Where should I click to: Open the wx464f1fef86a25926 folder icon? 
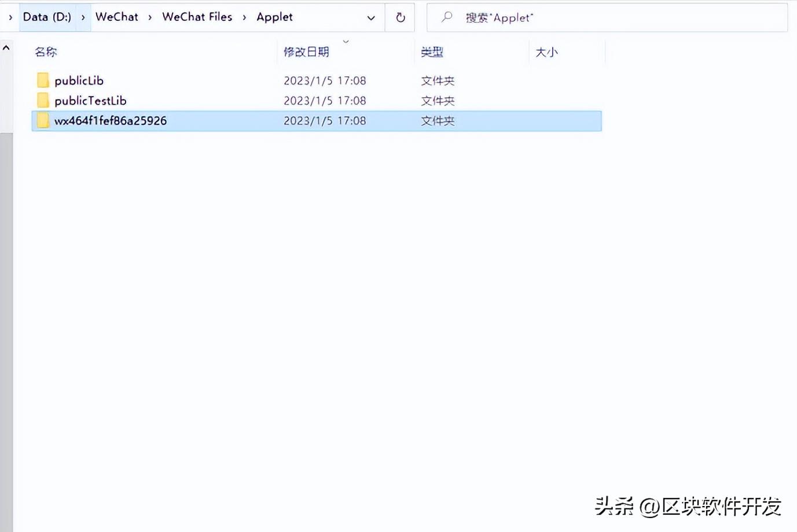click(x=110, y=121)
